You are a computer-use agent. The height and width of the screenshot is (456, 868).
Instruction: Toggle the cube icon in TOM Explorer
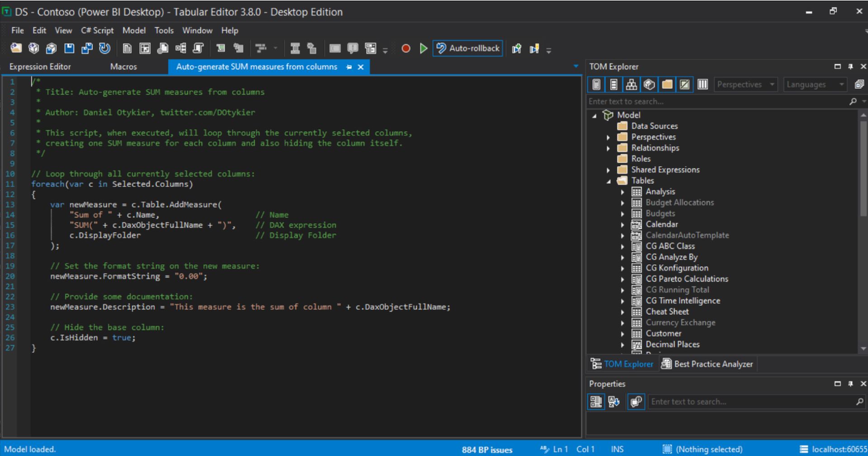pyautogui.click(x=649, y=85)
